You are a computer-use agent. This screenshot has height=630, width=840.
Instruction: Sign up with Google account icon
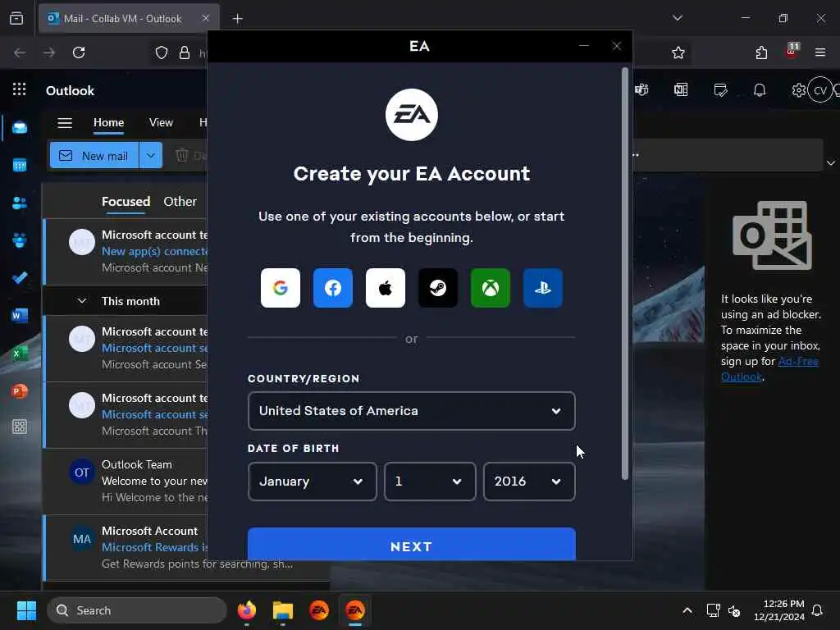tap(281, 288)
